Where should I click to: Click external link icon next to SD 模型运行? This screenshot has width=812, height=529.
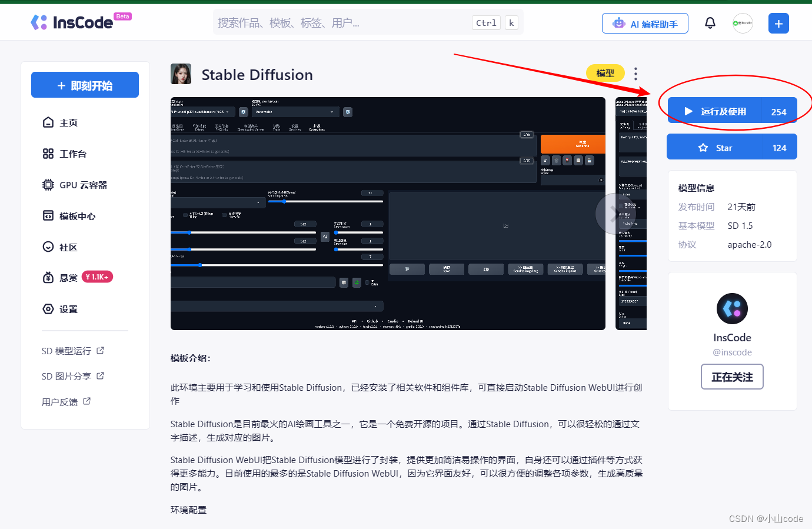pyautogui.click(x=101, y=350)
